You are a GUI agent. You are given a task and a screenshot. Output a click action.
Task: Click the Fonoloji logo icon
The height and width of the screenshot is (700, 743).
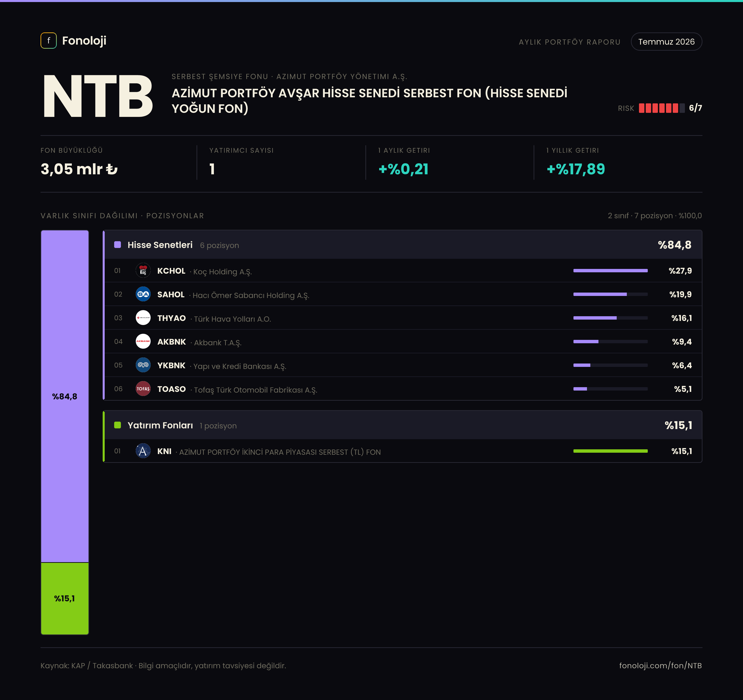point(49,40)
